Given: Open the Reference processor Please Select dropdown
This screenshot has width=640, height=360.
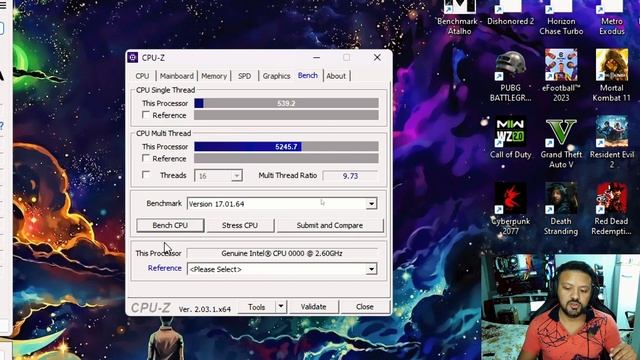Looking at the screenshot, I should tap(371, 269).
